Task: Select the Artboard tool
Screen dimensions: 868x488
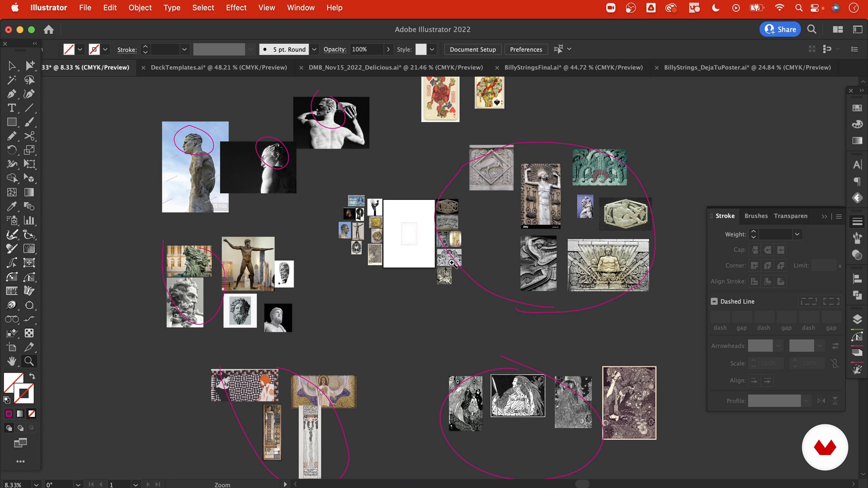Action: coord(12,347)
